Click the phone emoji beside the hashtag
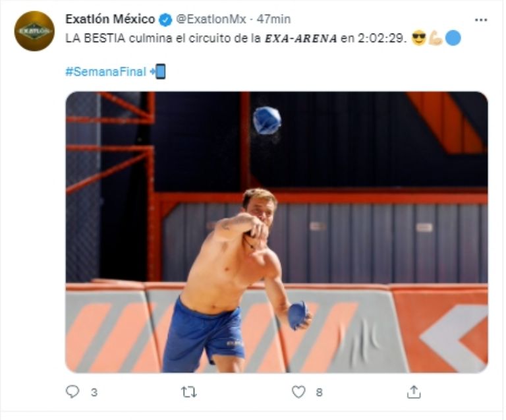This screenshot has width=506, height=420. [x=158, y=71]
